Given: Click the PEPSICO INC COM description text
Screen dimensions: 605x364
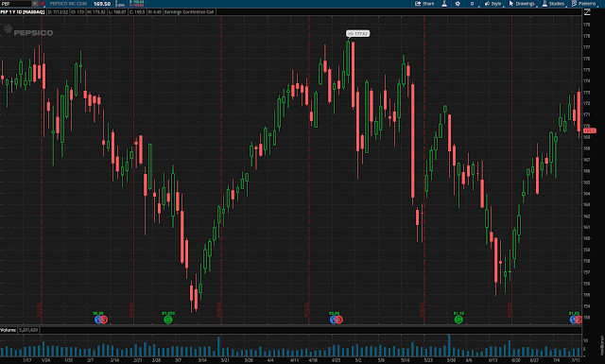Looking at the screenshot, I should (68, 4).
